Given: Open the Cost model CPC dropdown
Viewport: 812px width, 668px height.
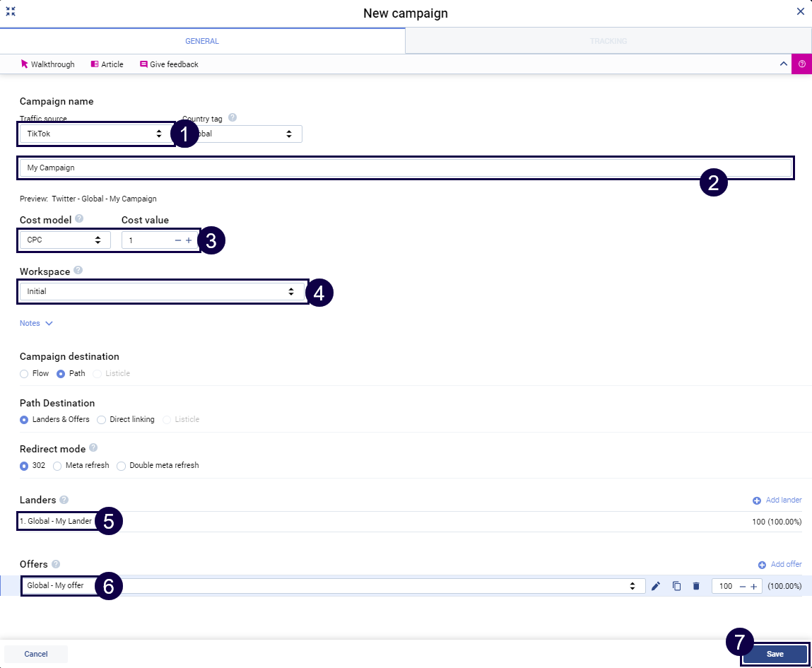Looking at the screenshot, I should (64, 240).
